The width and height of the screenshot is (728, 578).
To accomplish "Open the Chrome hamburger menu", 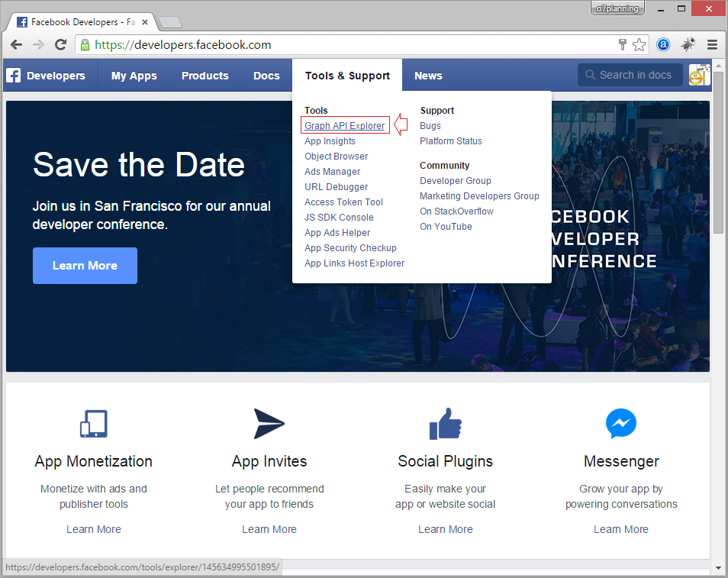I will 712,44.
